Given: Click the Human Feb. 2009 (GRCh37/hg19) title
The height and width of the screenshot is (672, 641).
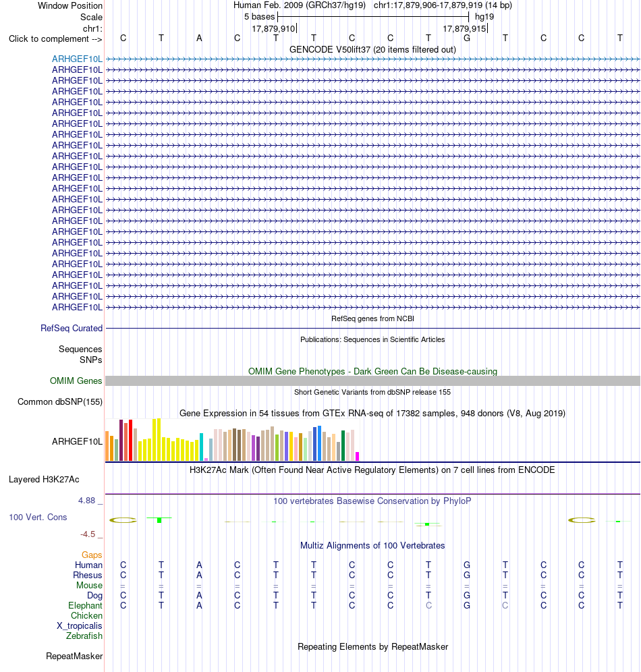Looking at the screenshot, I should coord(299,5).
